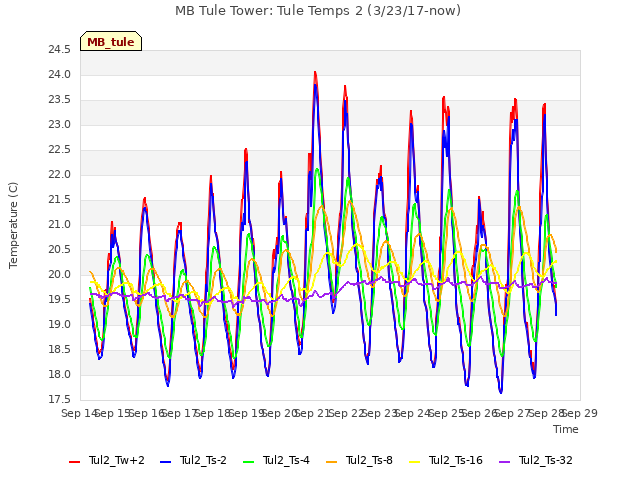Click the 24.5 y-axis tick label

[x=60, y=50]
